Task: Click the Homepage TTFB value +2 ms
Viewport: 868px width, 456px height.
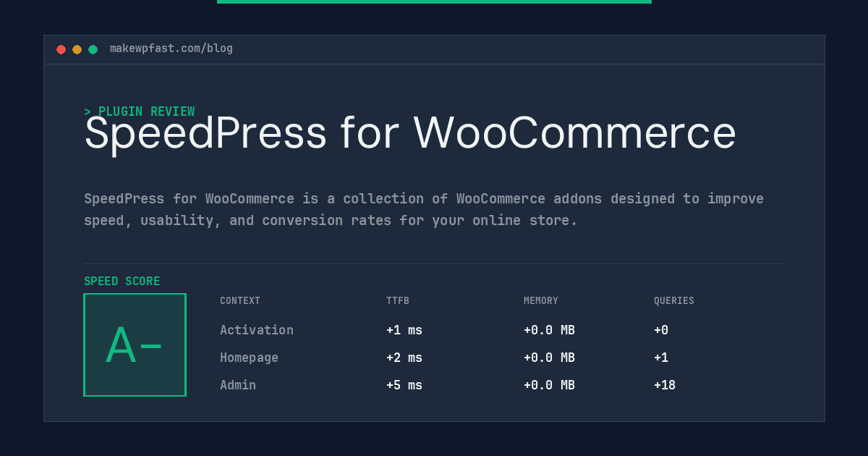Action: coord(404,358)
